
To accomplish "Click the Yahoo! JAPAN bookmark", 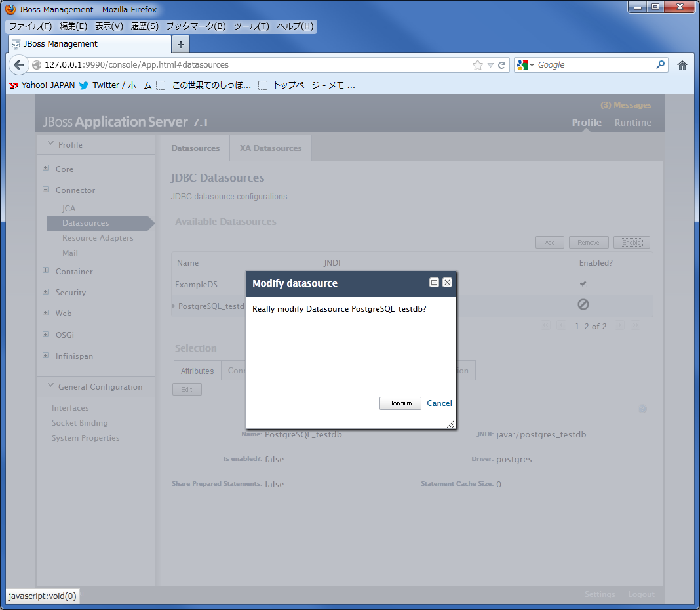I will point(43,85).
